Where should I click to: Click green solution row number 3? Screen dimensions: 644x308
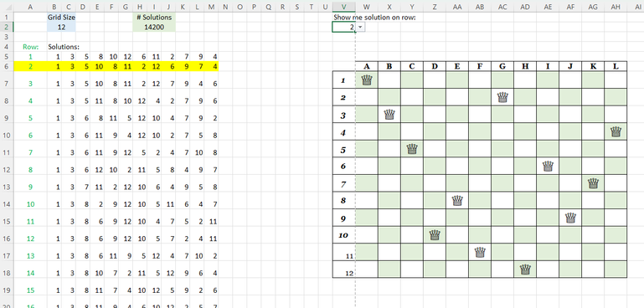tap(30, 84)
